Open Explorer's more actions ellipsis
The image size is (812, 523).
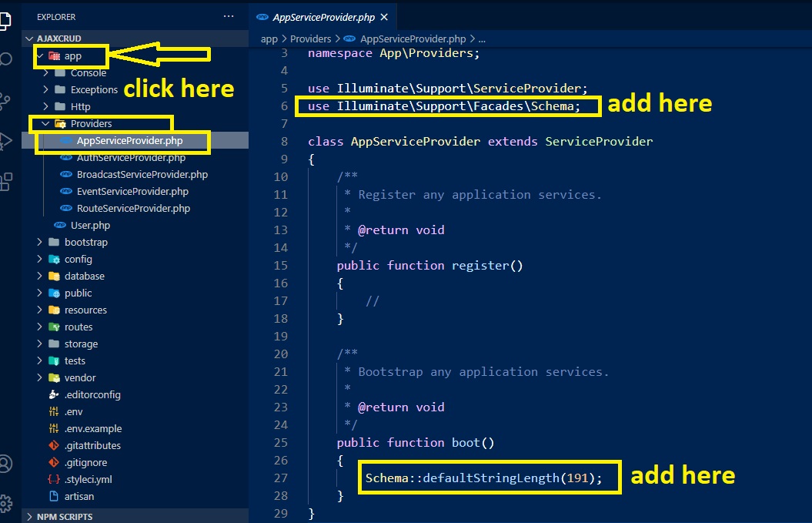[x=228, y=16]
